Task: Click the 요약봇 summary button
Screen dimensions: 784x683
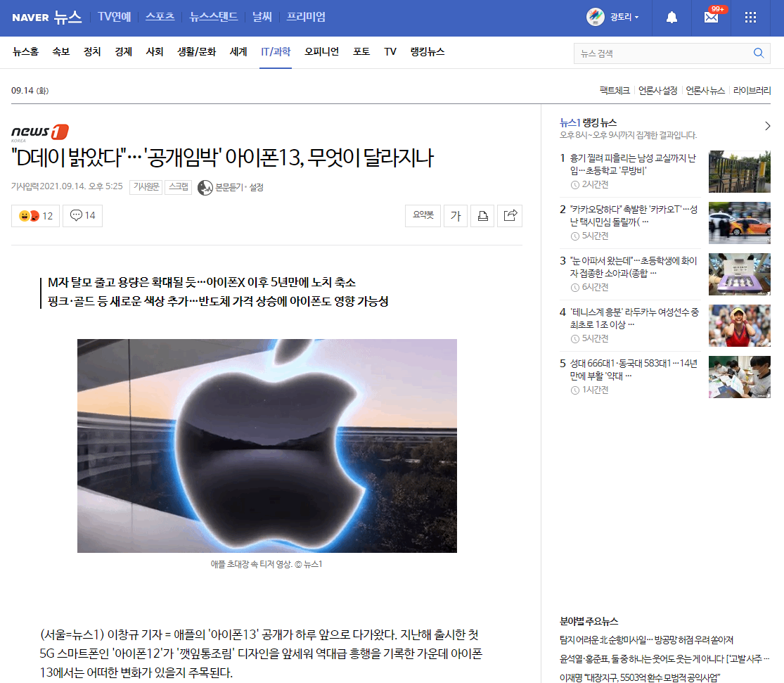Action: 423,216
